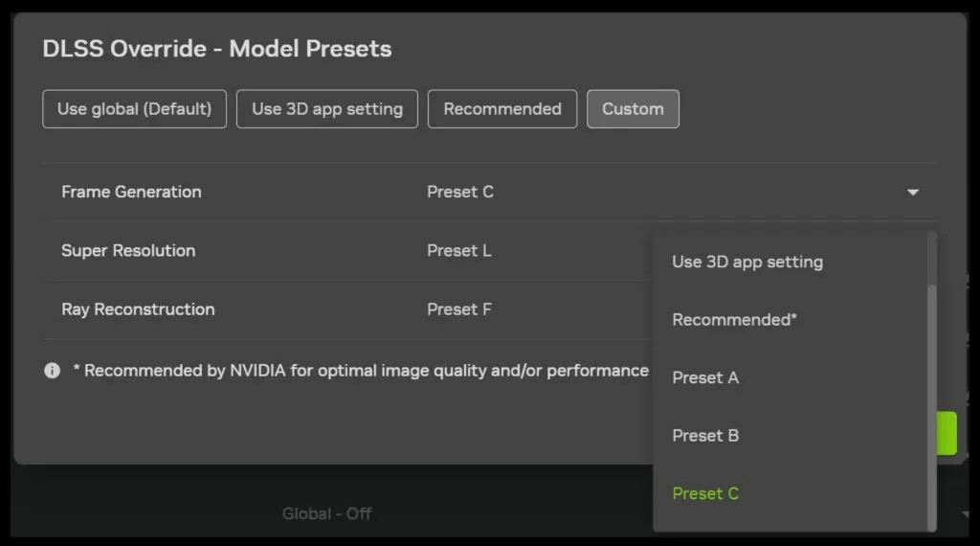
Task: Click the Frame Generation row label
Action: point(131,192)
